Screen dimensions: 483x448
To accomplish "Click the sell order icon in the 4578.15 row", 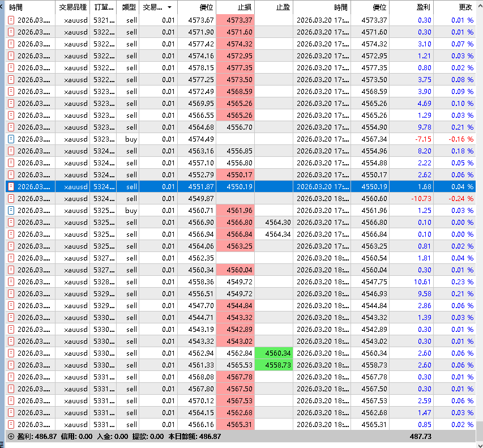I will click(11, 68).
